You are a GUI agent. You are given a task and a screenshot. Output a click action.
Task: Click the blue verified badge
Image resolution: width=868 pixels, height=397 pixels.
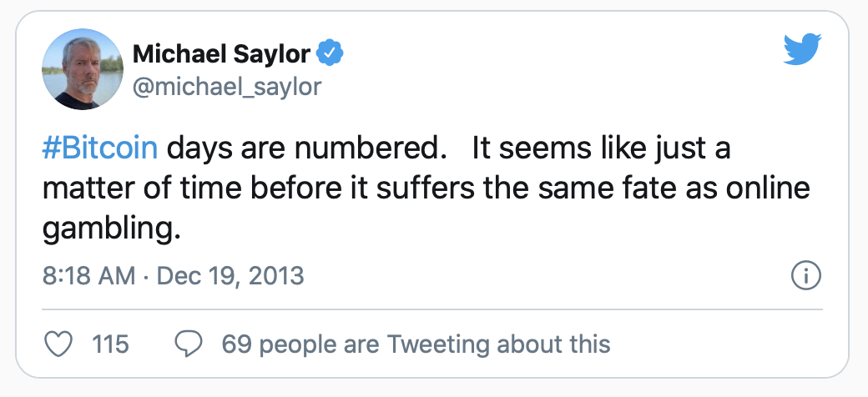point(332,54)
